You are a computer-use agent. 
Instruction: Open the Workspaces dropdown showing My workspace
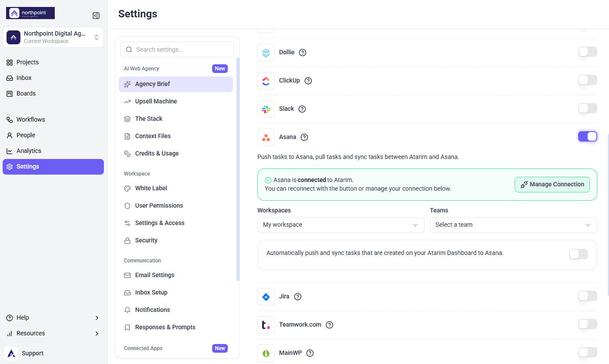click(x=341, y=225)
